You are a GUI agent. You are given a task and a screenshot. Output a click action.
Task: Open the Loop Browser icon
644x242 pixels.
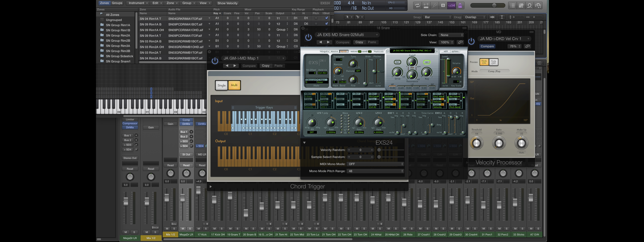529,5
